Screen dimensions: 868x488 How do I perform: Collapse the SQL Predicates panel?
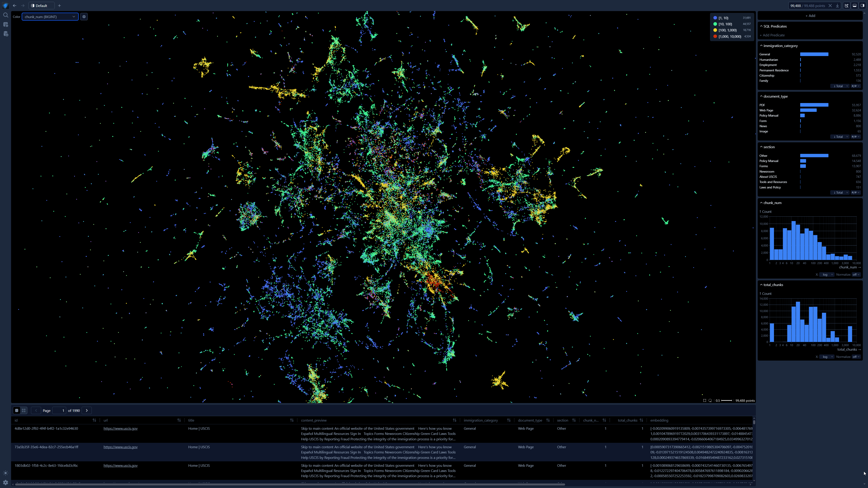point(761,26)
